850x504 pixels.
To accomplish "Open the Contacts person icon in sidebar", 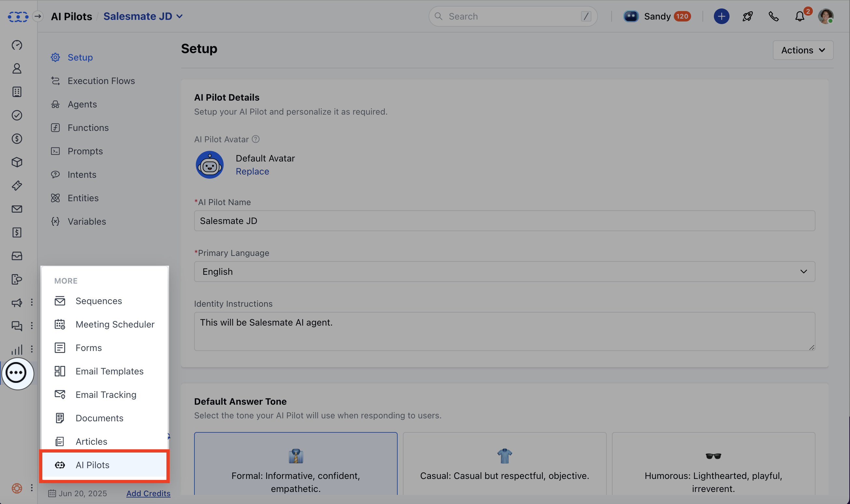I will tap(17, 69).
